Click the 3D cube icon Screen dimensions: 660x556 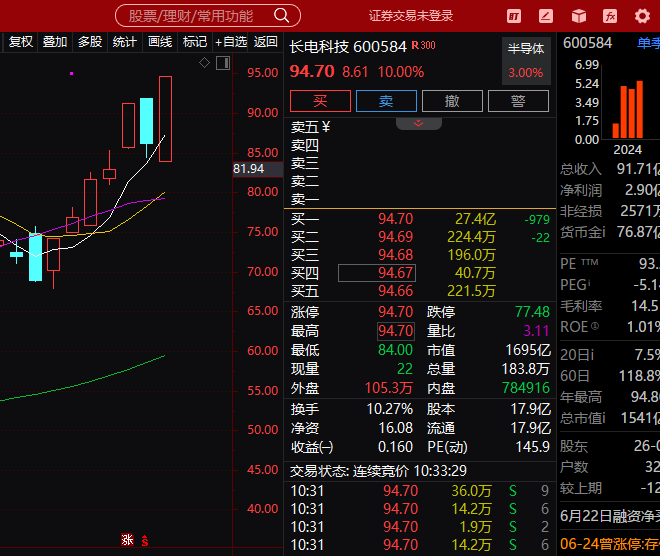579,16
